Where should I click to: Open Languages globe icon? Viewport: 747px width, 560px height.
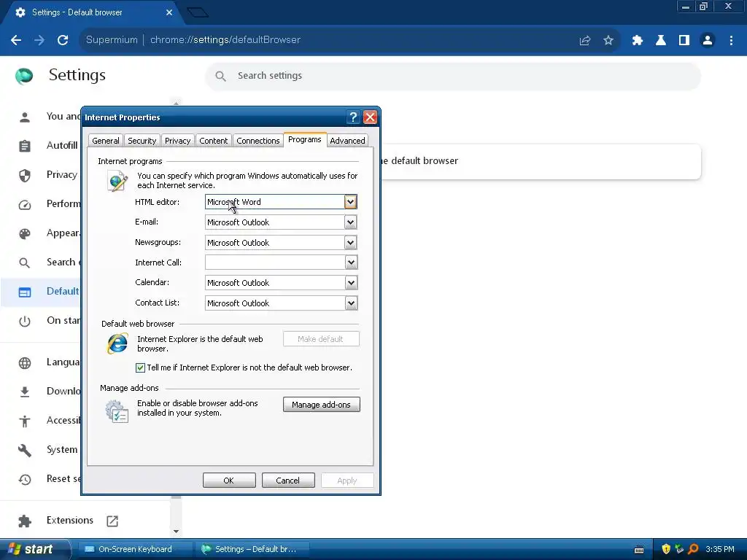click(25, 363)
